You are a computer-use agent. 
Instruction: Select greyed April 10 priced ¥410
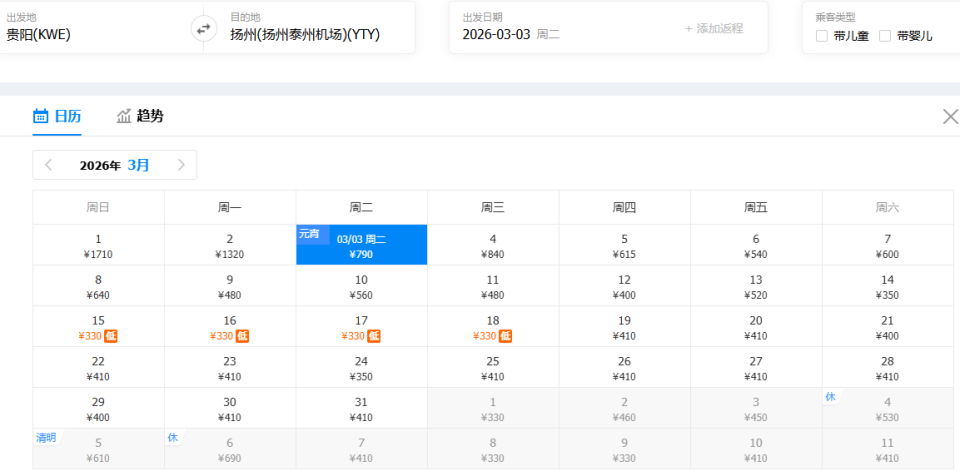(756, 449)
